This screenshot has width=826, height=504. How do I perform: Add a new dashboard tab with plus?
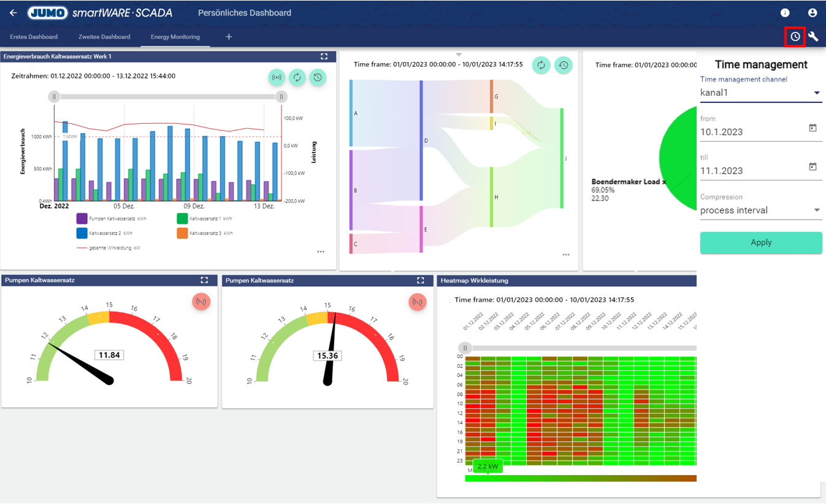(x=229, y=37)
